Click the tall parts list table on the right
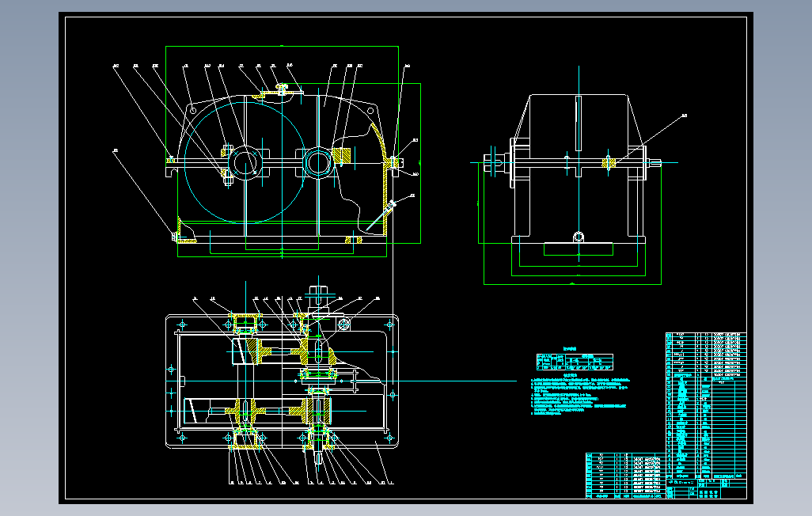The image size is (812, 516). click(706, 406)
